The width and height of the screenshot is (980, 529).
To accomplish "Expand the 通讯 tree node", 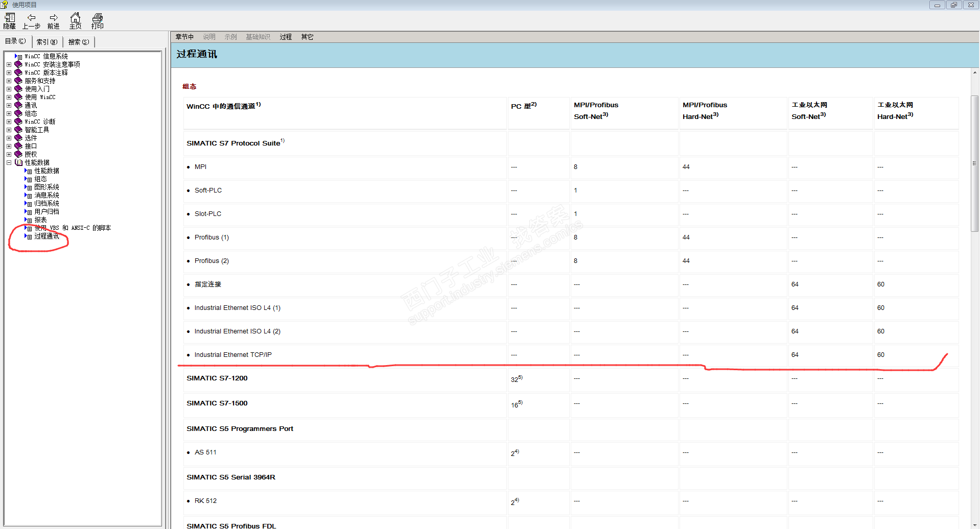I will (x=9, y=106).
